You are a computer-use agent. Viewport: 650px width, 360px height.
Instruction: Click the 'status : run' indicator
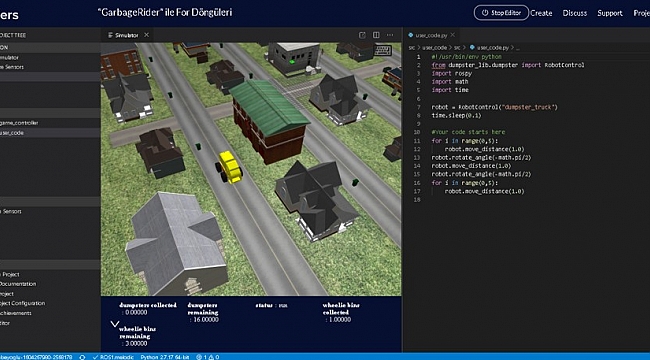pos(272,305)
